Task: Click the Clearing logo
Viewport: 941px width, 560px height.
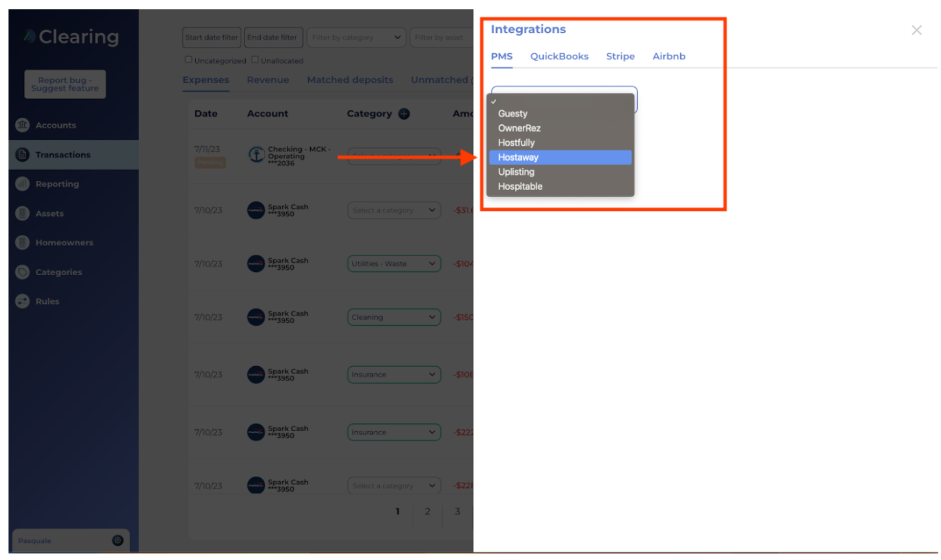Action: click(x=72, y=37)
